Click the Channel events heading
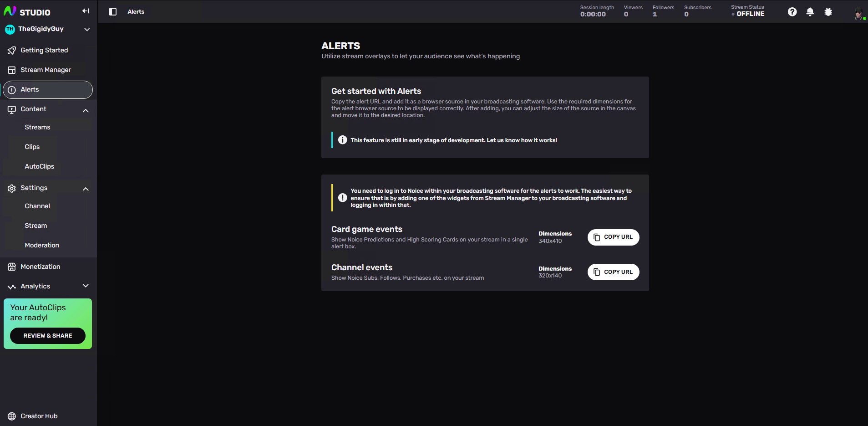Viewport: 868px width, 426px height. (x=361, y=267)
